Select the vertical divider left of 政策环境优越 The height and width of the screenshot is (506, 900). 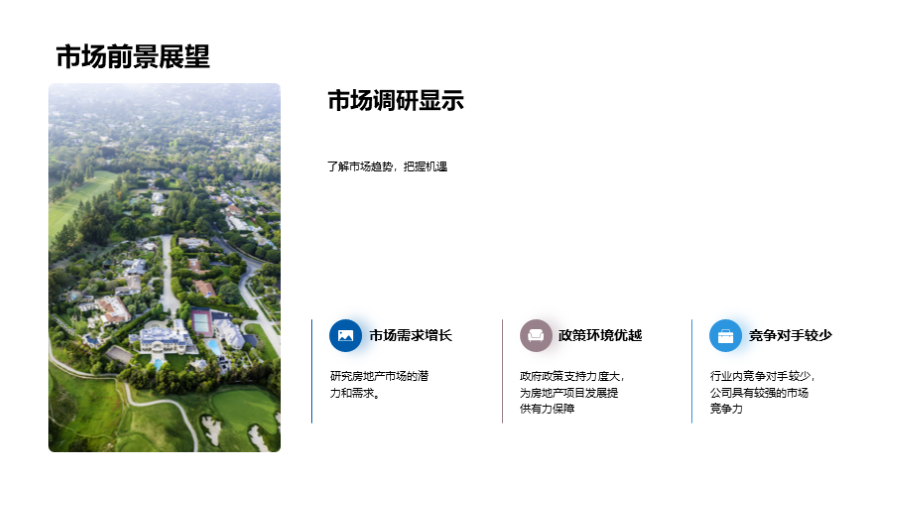(502, 371)
